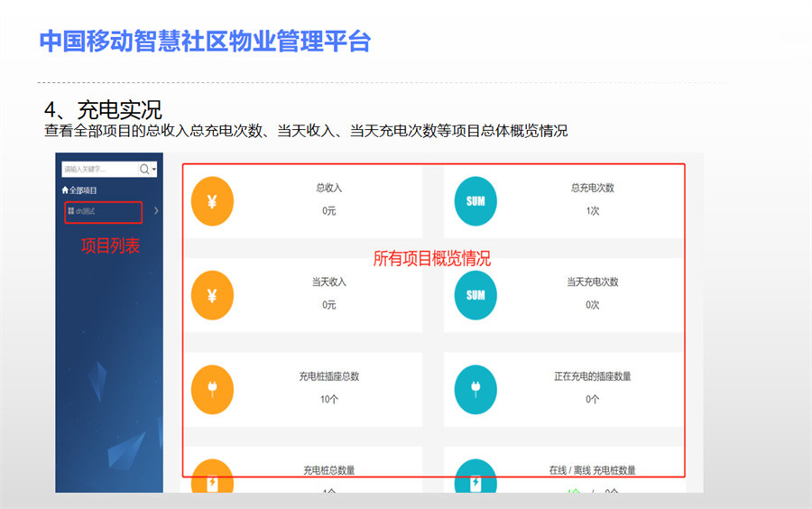Click the 1次 value under 总充电次数
This screenshot has width=812, height=509.
coord(593,211)
